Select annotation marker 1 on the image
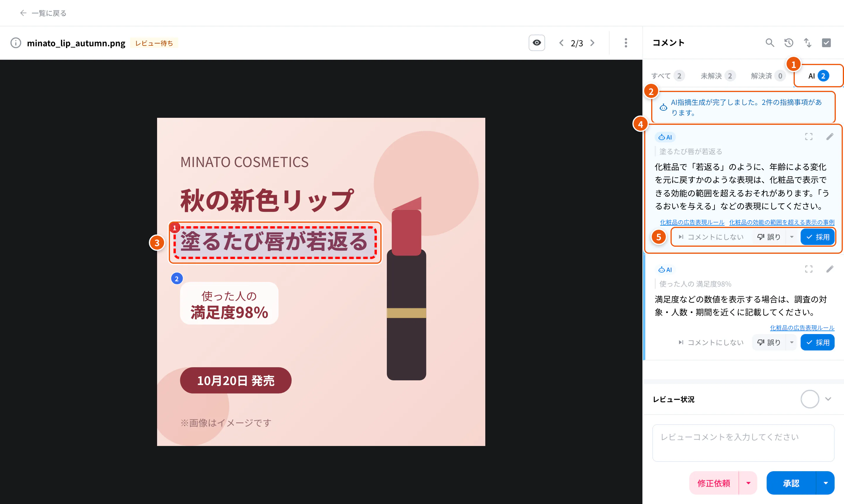Screen dimensions: 844x504 [x=175, y=228]
